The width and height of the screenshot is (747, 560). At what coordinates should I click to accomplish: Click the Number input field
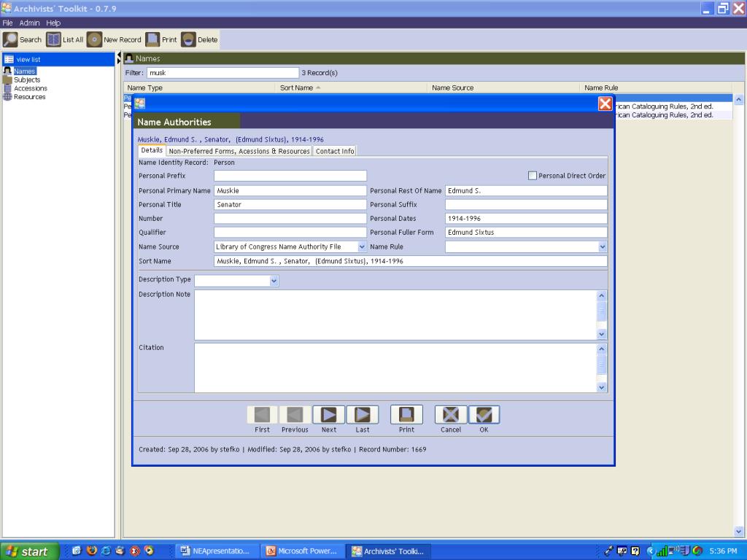point(290,218)
